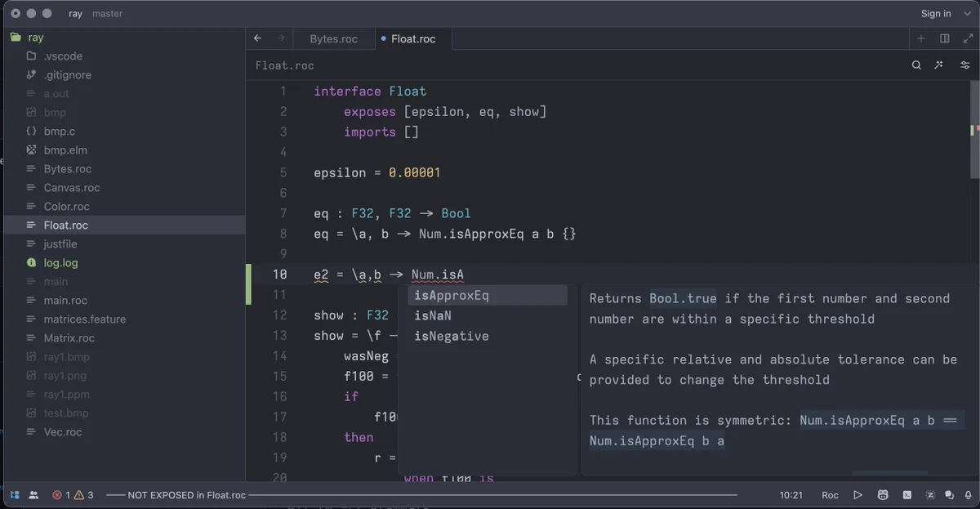980x509 pixels.
Task: Open the chat panel icon
Action: [948, 495]
